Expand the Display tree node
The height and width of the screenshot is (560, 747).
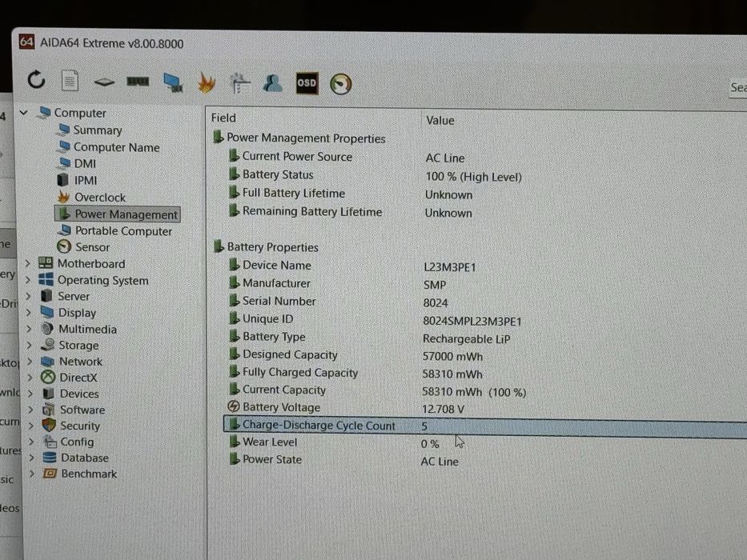(29, 312)
